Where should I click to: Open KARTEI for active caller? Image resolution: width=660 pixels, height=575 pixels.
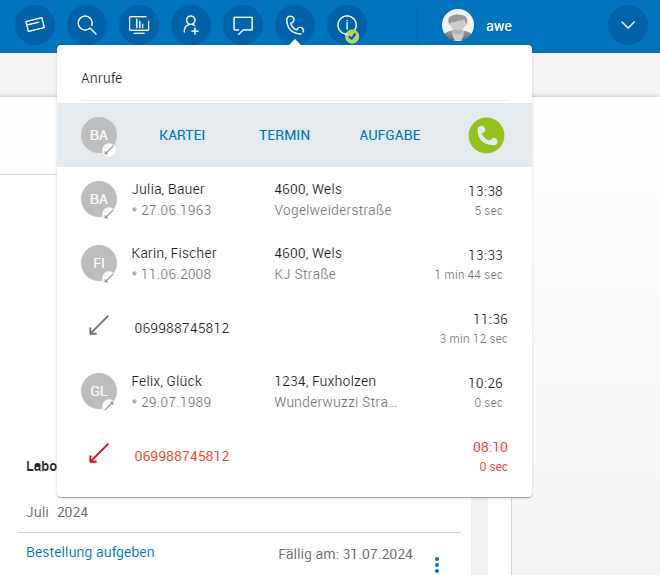coord(182,135)
